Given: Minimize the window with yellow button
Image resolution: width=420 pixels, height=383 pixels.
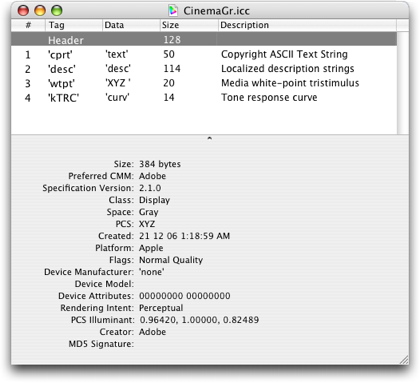Looking at the screenshot, I should 40,11.
